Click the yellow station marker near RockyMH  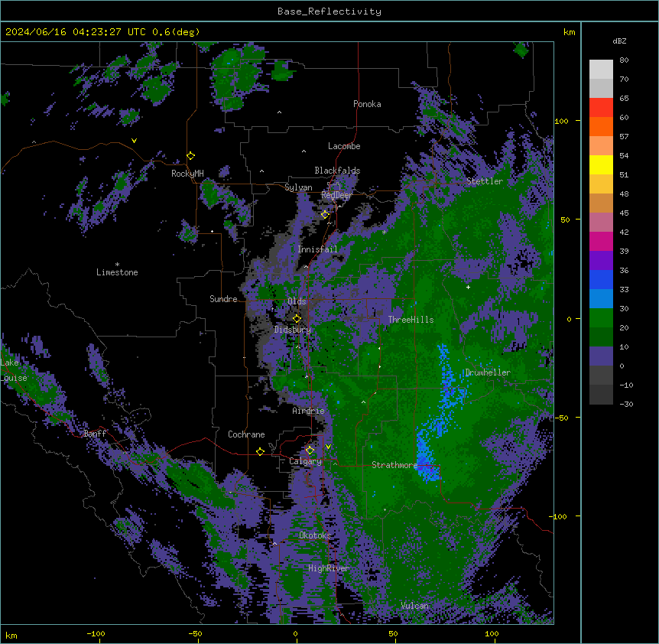[x=190, y=156]
